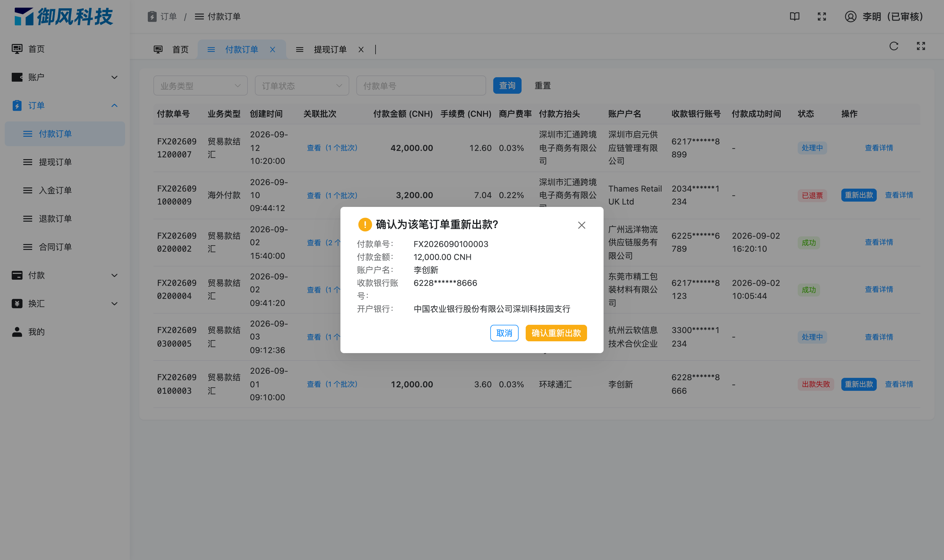Switch to the 首页 tab
Screen dimensions: 944x560
point(171,50)
